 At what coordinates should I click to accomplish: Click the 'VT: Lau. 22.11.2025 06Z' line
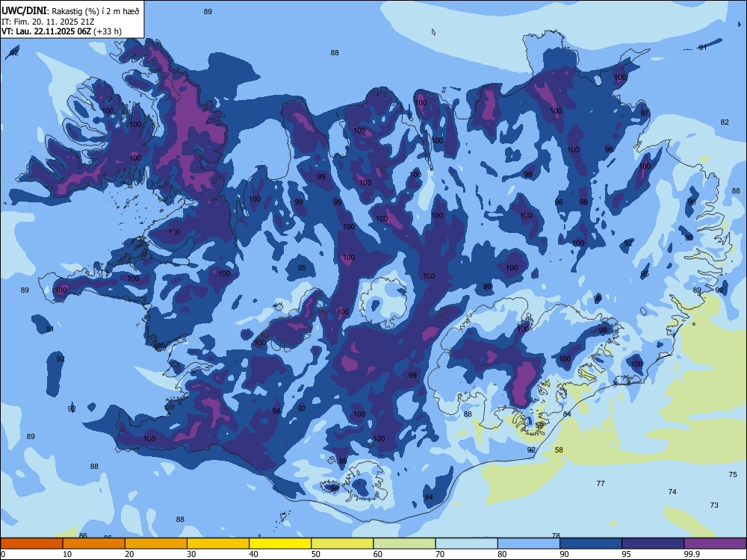pyautogui.click(x=46, y=31)
